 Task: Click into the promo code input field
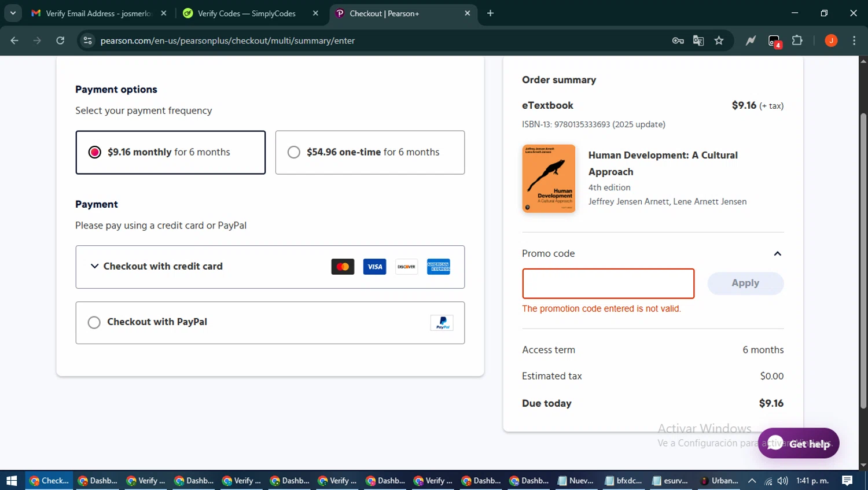(608, 283)
